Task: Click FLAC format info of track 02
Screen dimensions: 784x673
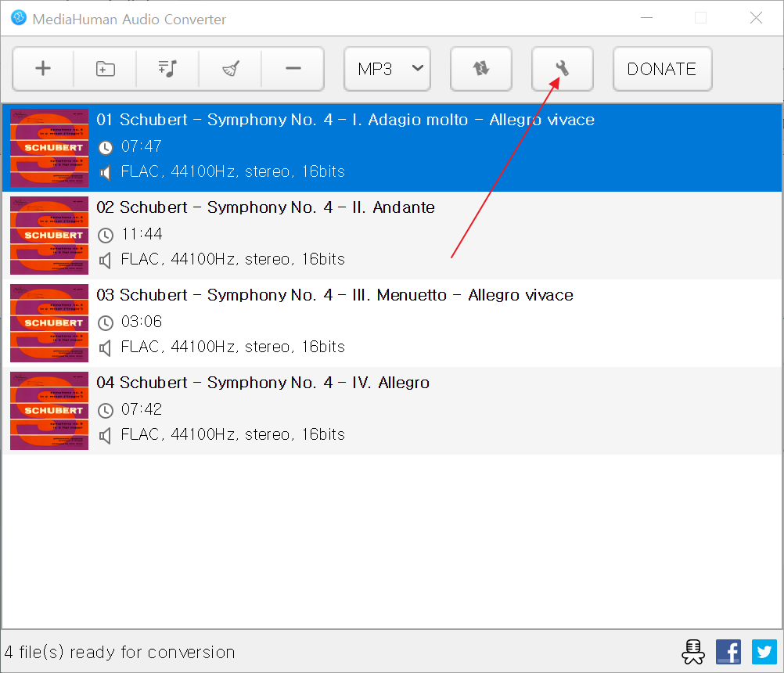Action: pyautogui.click(x=233, y=259)
